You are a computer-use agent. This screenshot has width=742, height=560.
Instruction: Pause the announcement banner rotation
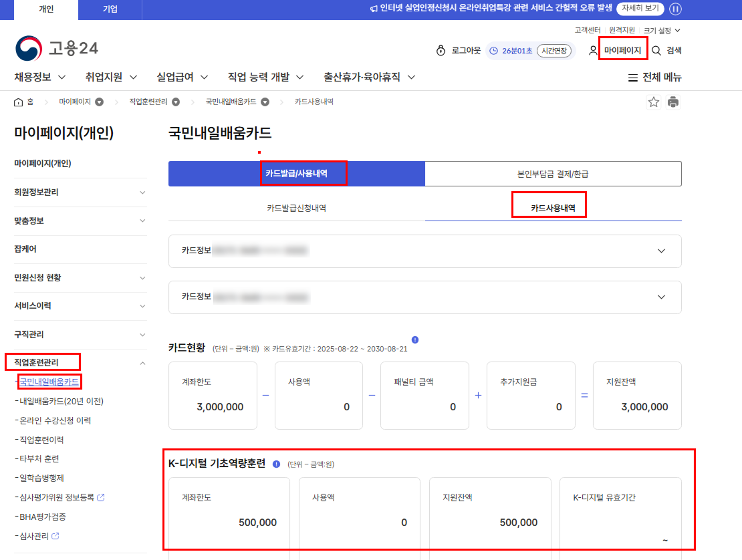coord(675,9)
